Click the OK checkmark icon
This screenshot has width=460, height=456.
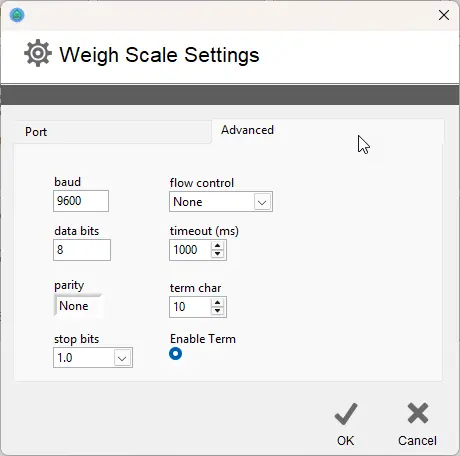[x=346, y=414]
